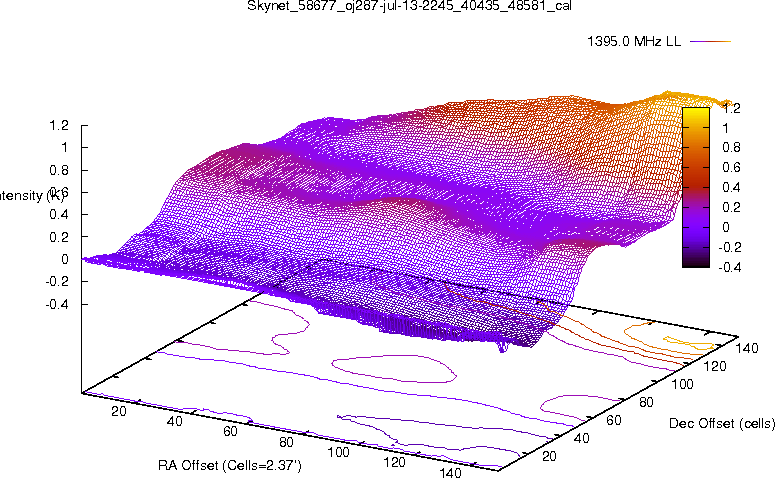The height and width of the screenshot is (478, 775).
Task: Click the orange peak of the surface mesh
Action: (668, 94)
